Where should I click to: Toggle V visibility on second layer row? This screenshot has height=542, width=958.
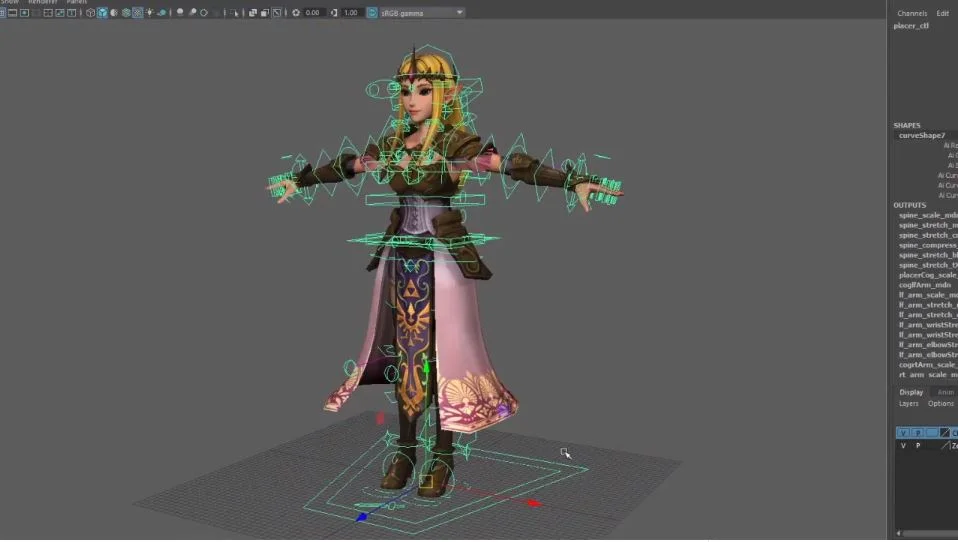[903, 446]
